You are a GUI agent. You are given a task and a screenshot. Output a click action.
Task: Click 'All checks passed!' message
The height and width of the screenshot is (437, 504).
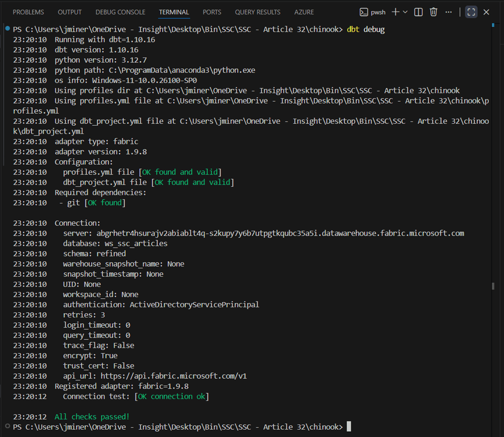tap(92, 417)
